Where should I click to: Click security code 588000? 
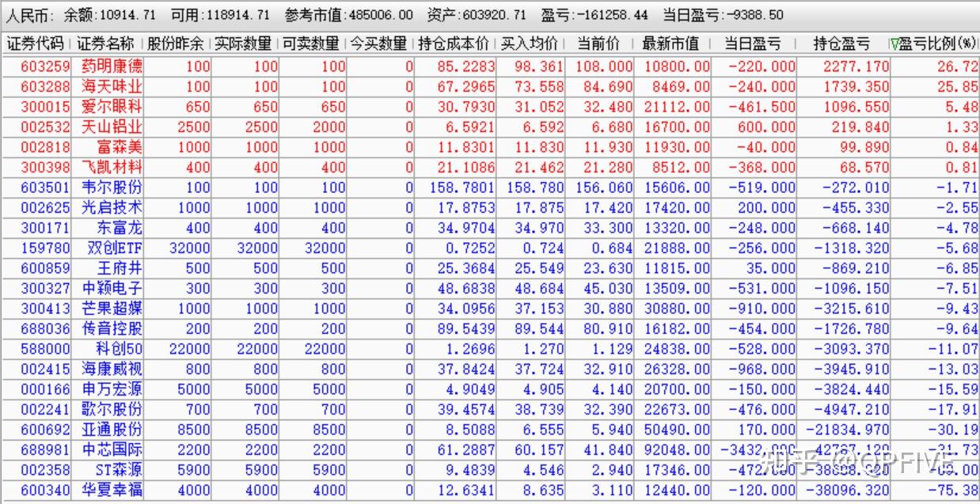(x=45, y=349)
